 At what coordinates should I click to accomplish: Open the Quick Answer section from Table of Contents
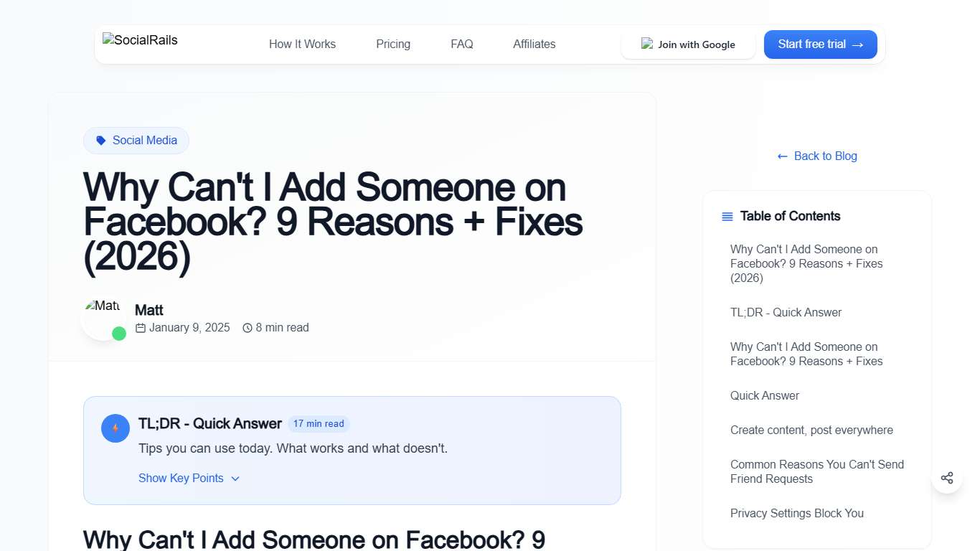tap(765, 395)
